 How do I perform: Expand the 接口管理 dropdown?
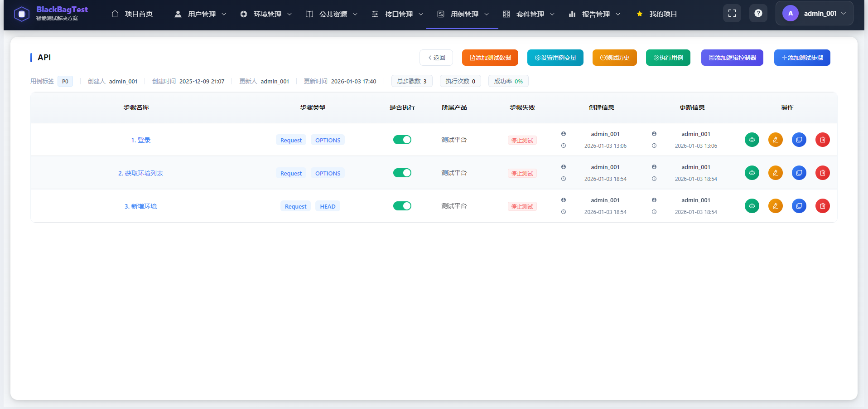point(397,14)
